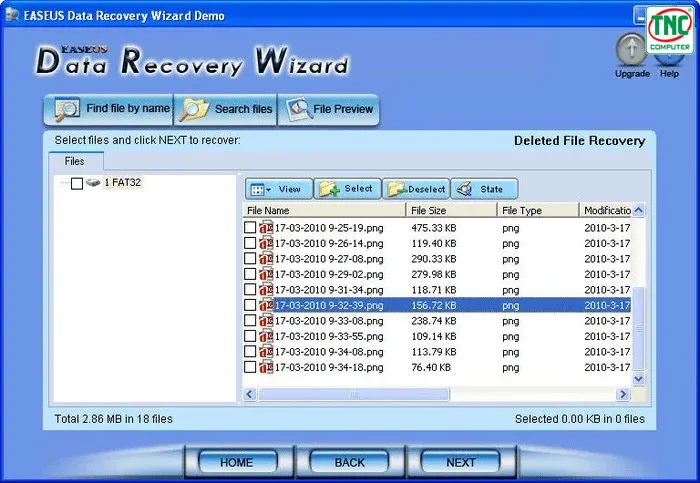
Task: Check the box for 17-03-2010 9-34-08.png
Action: coord(250,351)
